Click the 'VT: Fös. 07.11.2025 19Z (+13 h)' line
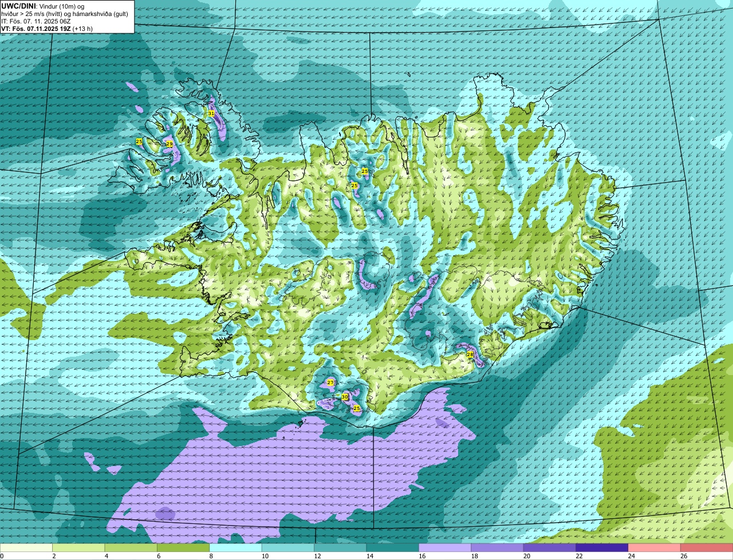The height and width of the screenshot is (560, 733). click(47, 28)
